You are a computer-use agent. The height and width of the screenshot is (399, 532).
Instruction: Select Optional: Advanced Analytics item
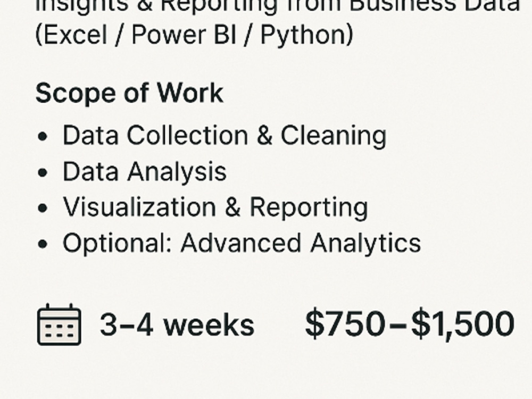coord(242,243)
